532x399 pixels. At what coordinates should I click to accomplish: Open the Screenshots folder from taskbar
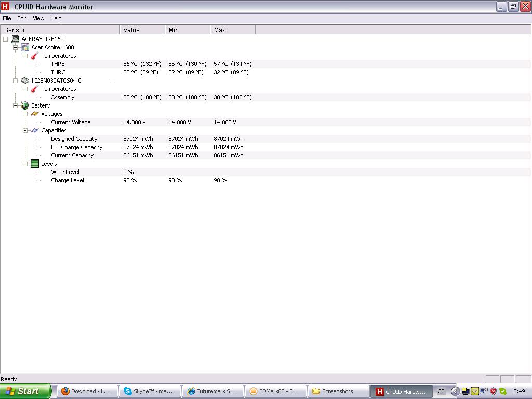pyautogui.click(x=338, y=392)
